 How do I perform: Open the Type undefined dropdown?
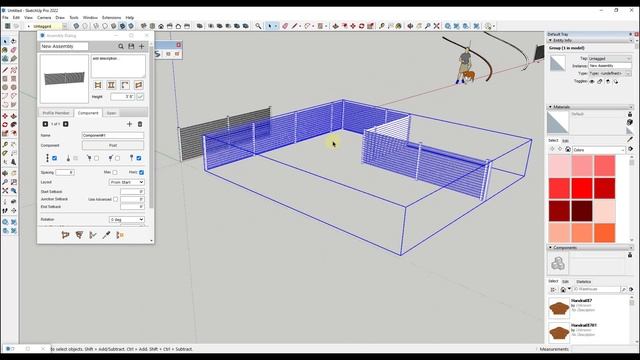click(x=610, y=73)
